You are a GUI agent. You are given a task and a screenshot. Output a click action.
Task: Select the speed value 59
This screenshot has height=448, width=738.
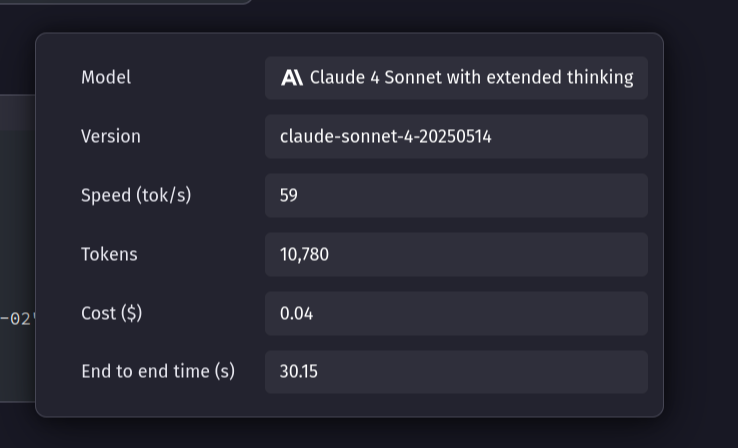[289, 195]
